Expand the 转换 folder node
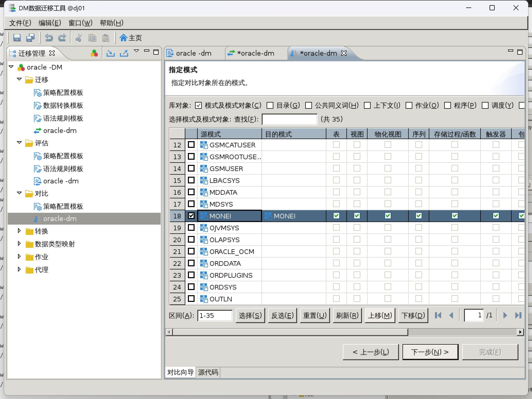This screenshot has height=399, width=532. point(19,231)
